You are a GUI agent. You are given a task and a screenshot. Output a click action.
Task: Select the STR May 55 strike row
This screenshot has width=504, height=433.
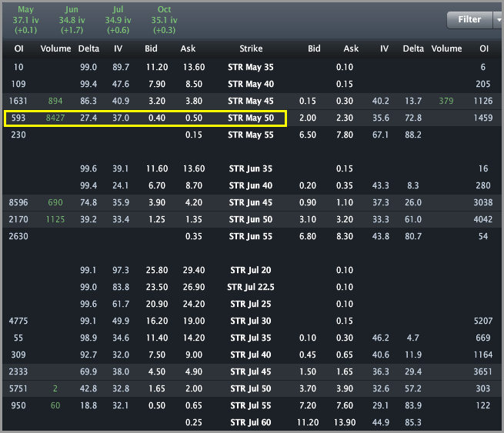tap(252, 135)
